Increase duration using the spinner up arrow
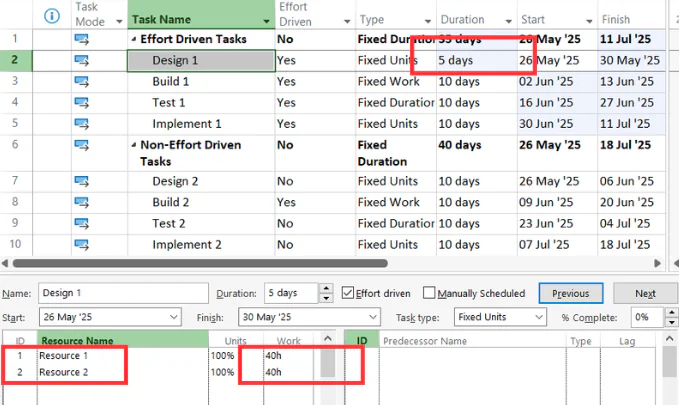This screenshot has width=679, height=405. click(327, 288)
